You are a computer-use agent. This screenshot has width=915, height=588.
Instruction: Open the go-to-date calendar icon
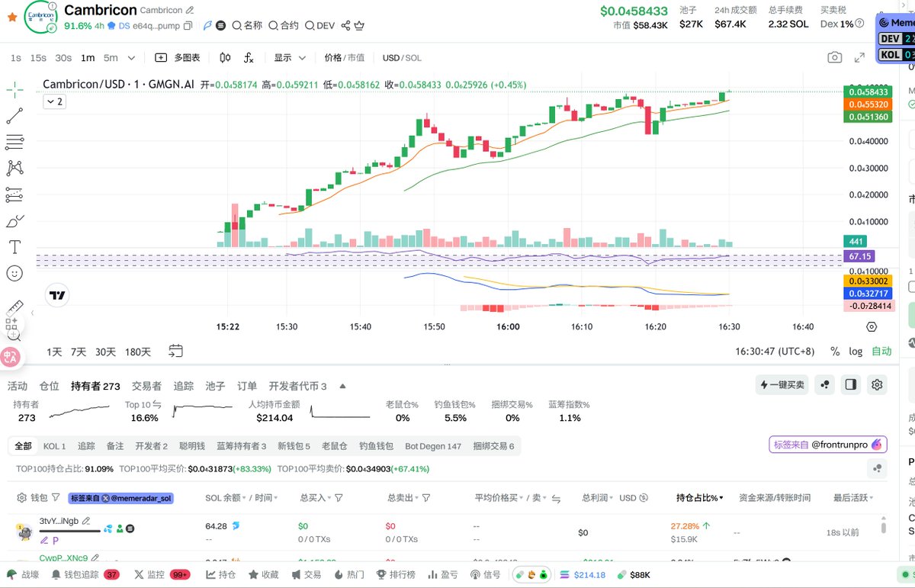(175, 352)
